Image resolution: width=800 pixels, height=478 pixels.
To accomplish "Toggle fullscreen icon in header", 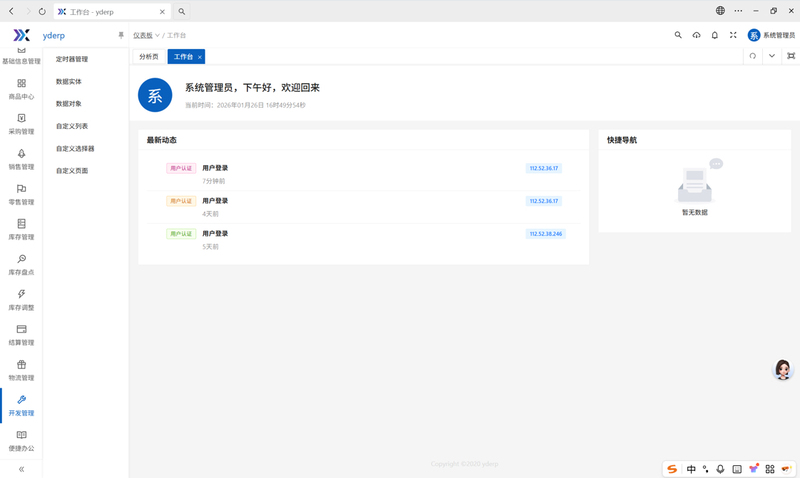I will click(733, 35).
